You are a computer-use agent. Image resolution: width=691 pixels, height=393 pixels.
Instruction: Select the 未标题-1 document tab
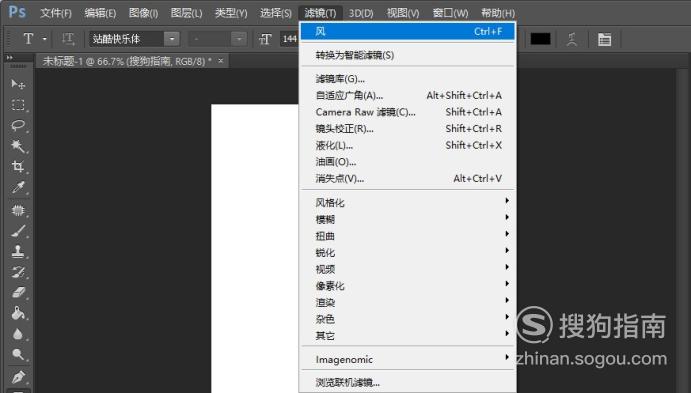click(127, 61)
